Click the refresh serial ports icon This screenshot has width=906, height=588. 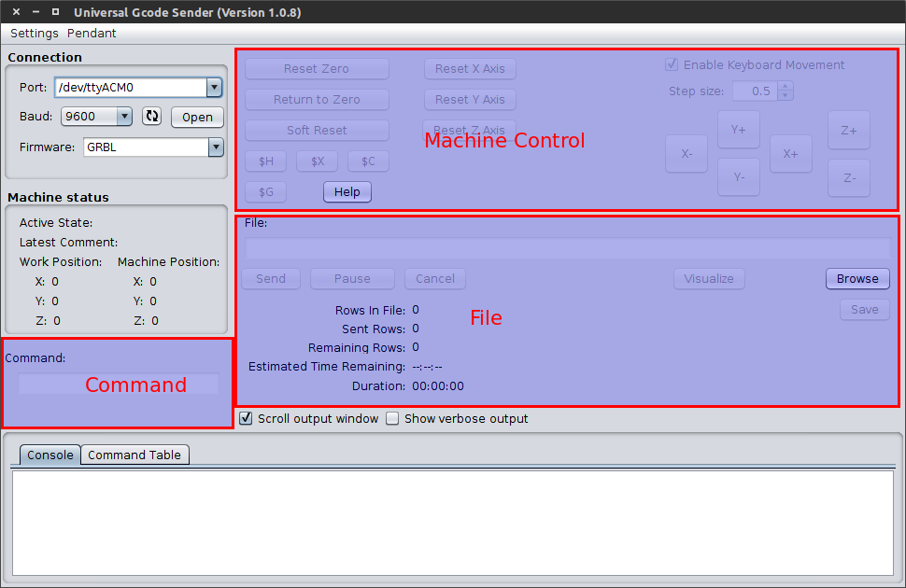click(152, 116)
